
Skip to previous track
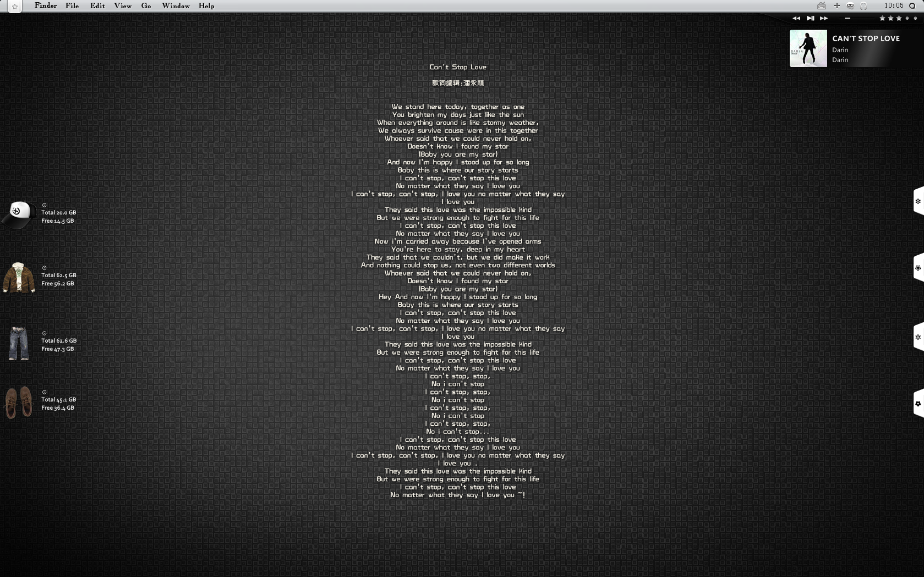(x=796, y=18)
